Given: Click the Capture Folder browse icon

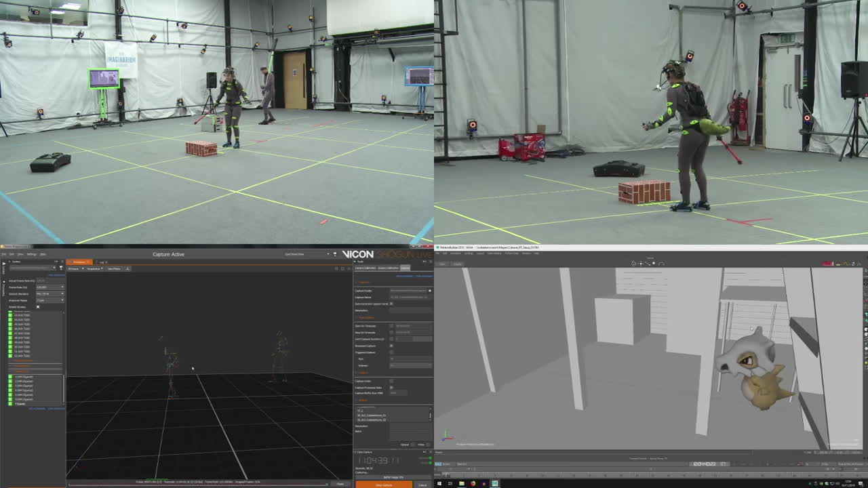Looking at the screenshot, I should 429,291.
